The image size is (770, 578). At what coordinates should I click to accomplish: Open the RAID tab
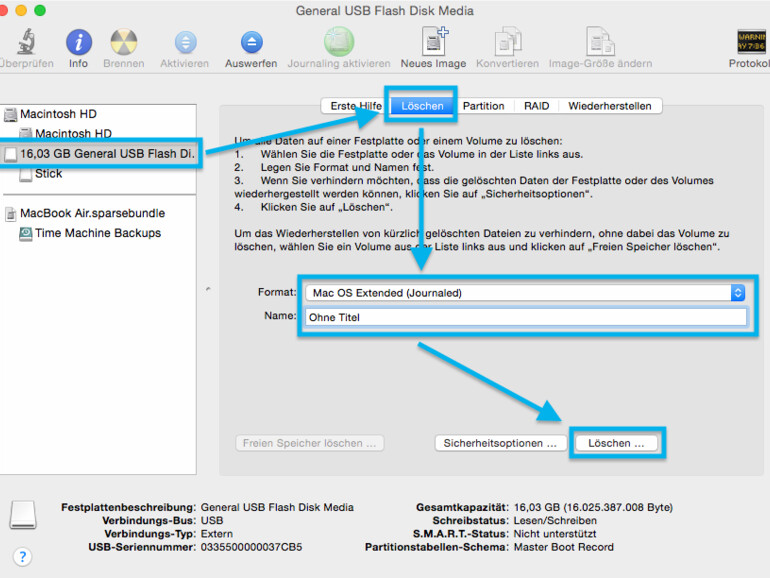tap(536, 106)
